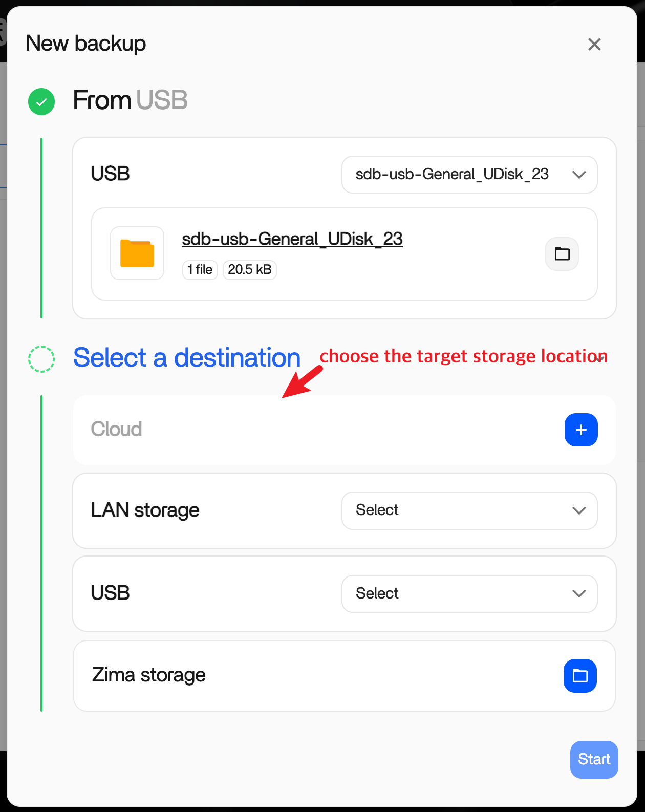Select the Zima storage row
Screen dimensions: 645x812
pyautogui.click(x=307, y=676)
